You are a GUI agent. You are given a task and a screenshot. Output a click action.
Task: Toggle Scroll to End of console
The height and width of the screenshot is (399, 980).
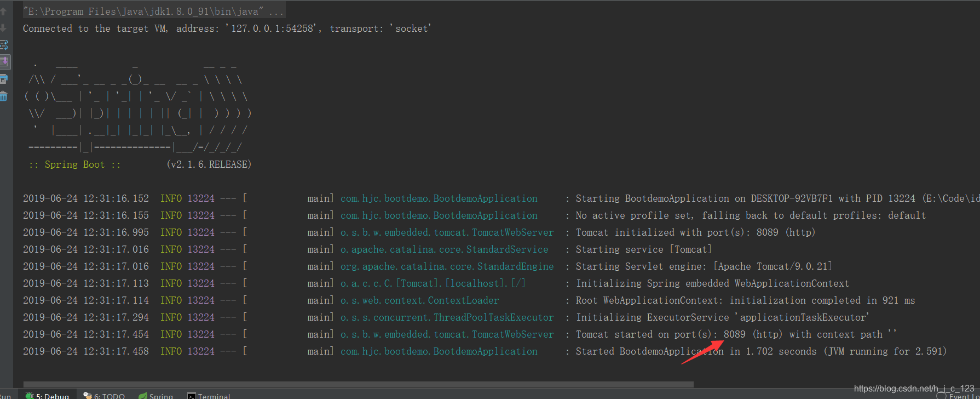[4, 61]
